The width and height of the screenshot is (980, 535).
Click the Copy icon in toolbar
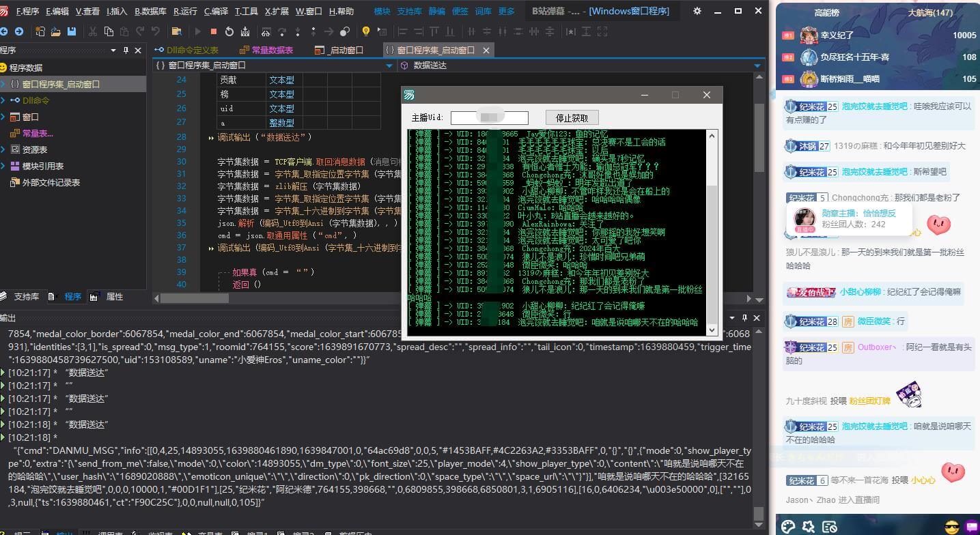coord(109,31)
